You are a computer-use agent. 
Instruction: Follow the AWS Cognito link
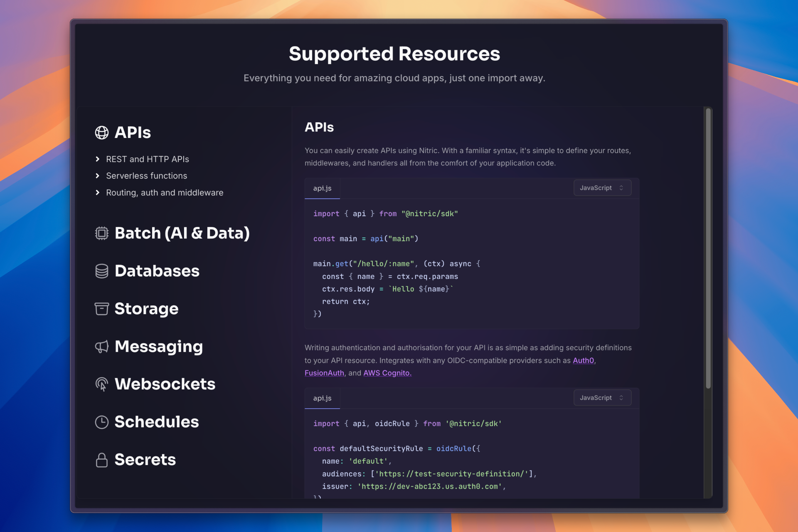(x=387, y=373)
